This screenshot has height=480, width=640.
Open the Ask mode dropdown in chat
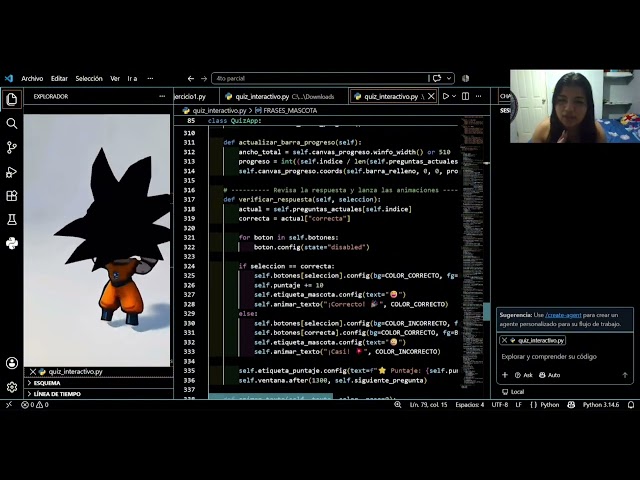pos(524,375)
